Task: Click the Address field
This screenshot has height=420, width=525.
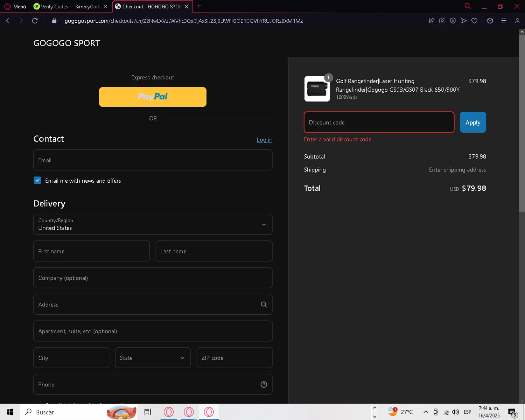Action: coord(153,304)
